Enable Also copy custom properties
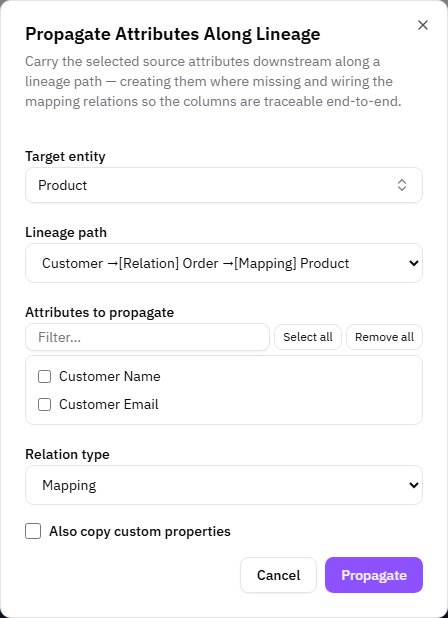This screenshot has width=448, height=618. click(x=33, y=531)
